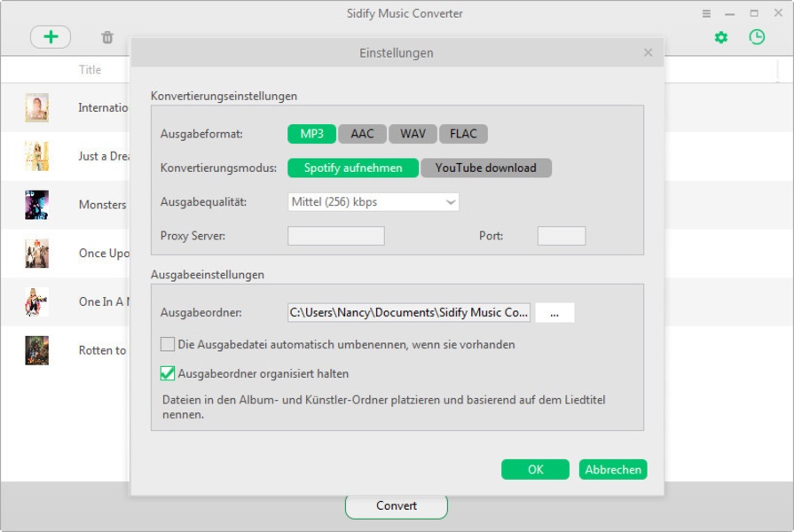The width and height of the screenshot is (794, 532).
Task: Click the green plus add-music button
Action: tap(51, 37)
